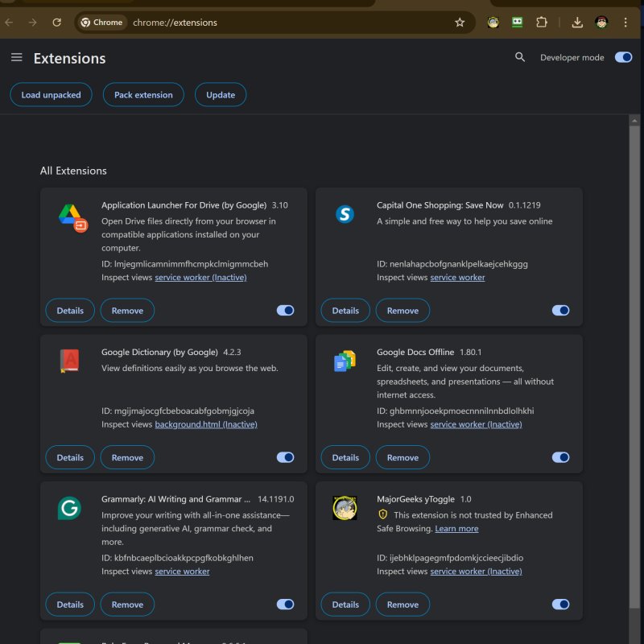Open Google Dictionary background.html inspect view
This screenshot has height=644, width=644.
206,424
